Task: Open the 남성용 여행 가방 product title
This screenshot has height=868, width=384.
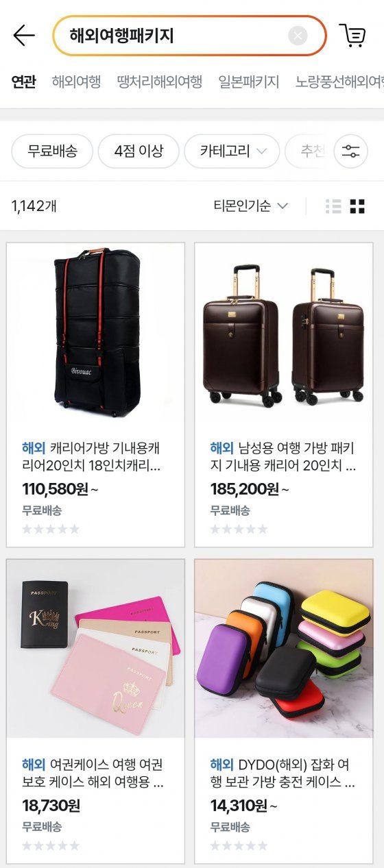Action: (283, 458)
